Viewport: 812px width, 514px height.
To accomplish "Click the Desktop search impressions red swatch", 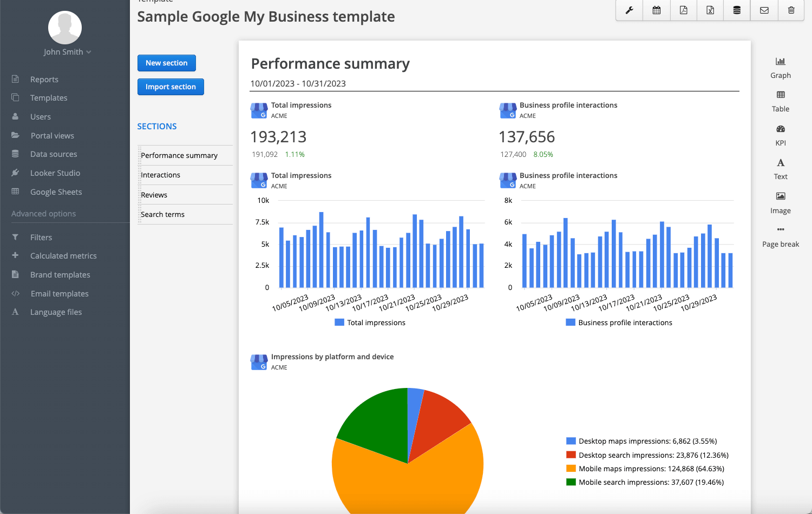I will [x=571, y=455].
